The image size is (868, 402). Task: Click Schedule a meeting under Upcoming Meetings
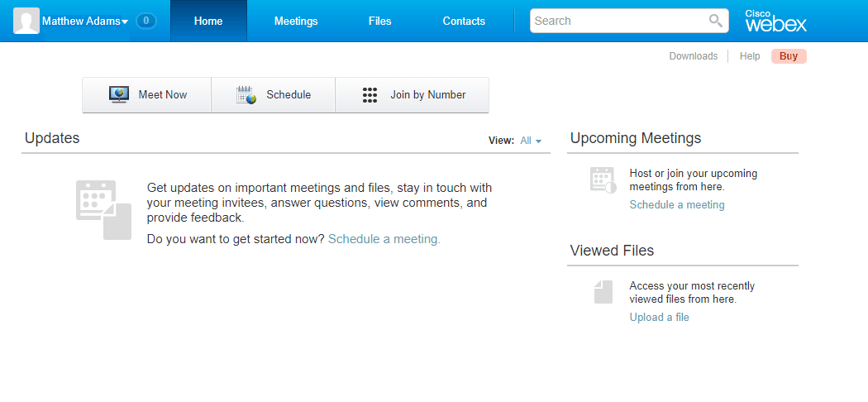point(677,205)
